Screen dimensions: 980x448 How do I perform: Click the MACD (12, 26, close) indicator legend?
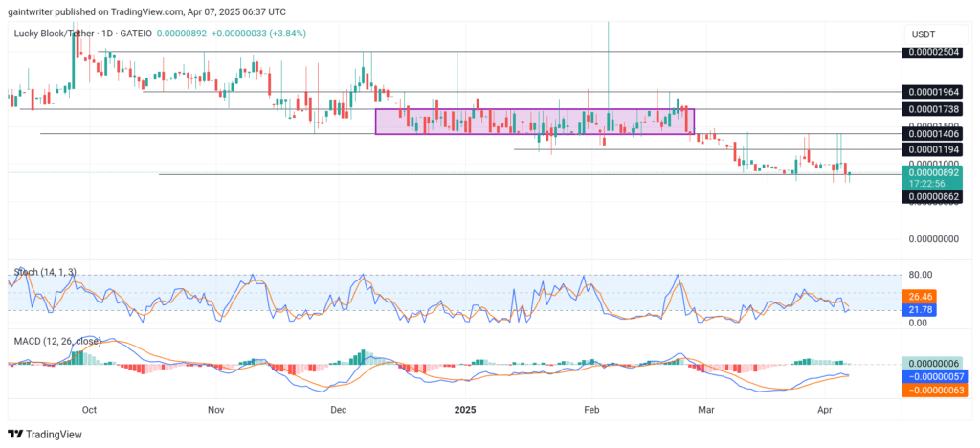[x=56, y=341]
